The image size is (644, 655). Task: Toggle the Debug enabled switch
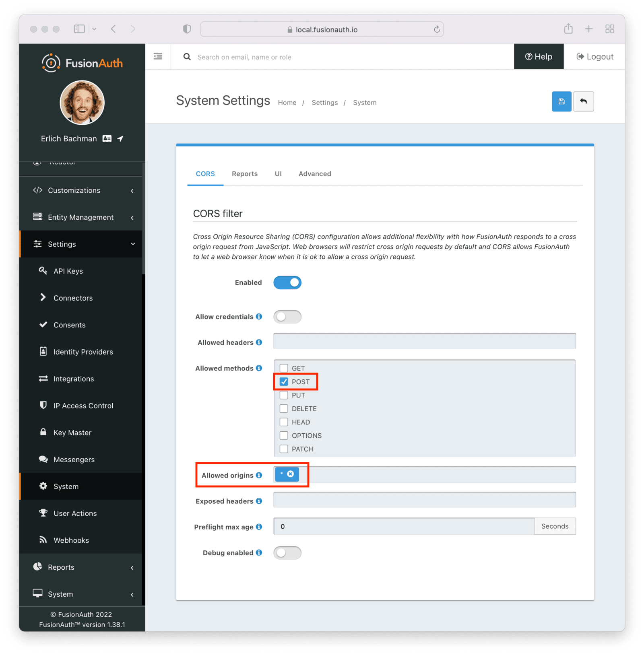pyautogui.click(x=287, y=553)
